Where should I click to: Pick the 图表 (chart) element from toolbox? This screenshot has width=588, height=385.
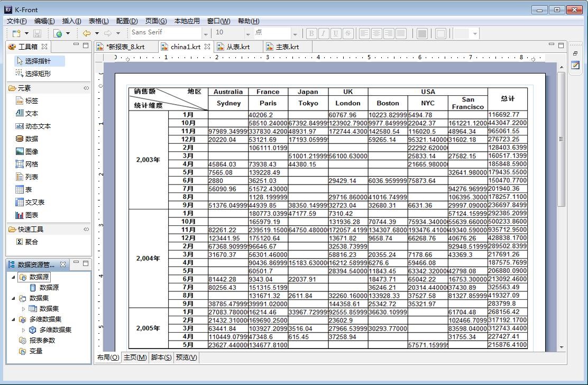(x=31, y=215)
